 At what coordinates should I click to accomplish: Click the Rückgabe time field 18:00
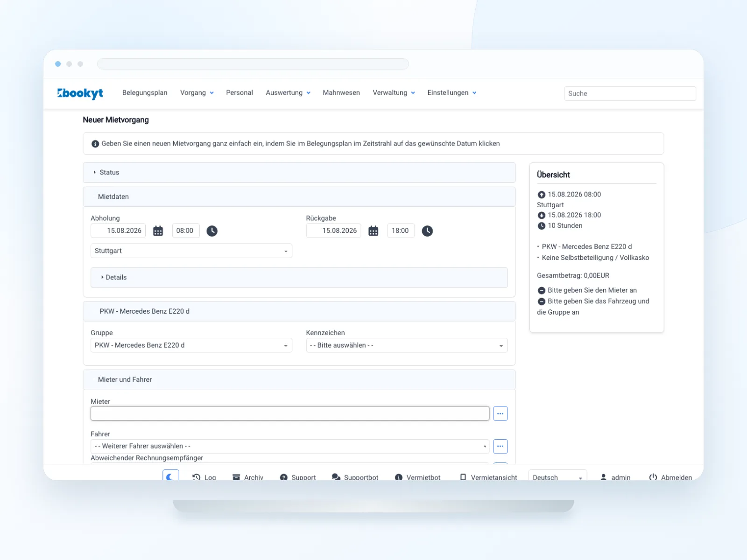(x=401, y=231)
